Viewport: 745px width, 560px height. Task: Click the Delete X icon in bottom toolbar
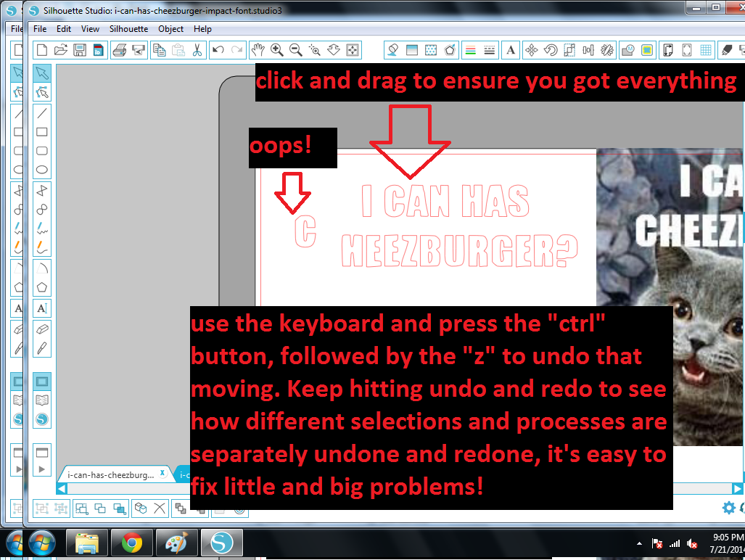pos(160,508)
